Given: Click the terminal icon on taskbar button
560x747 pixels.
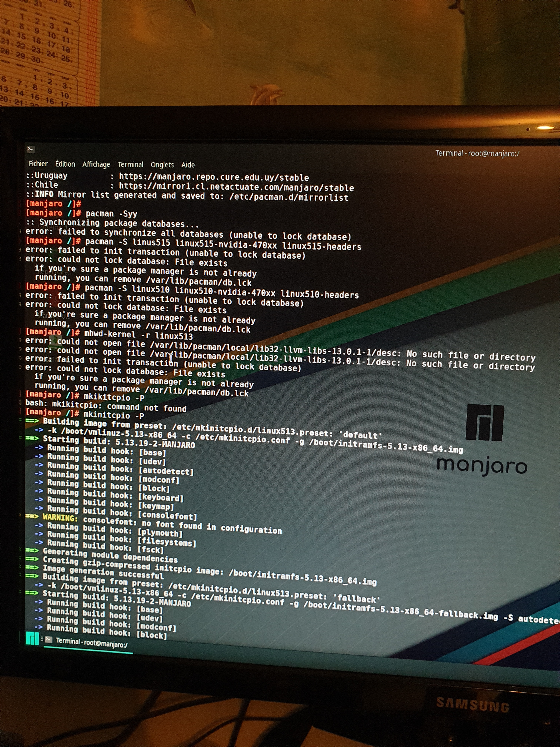Looking at the screenshot, I should [x=49, y=639].
